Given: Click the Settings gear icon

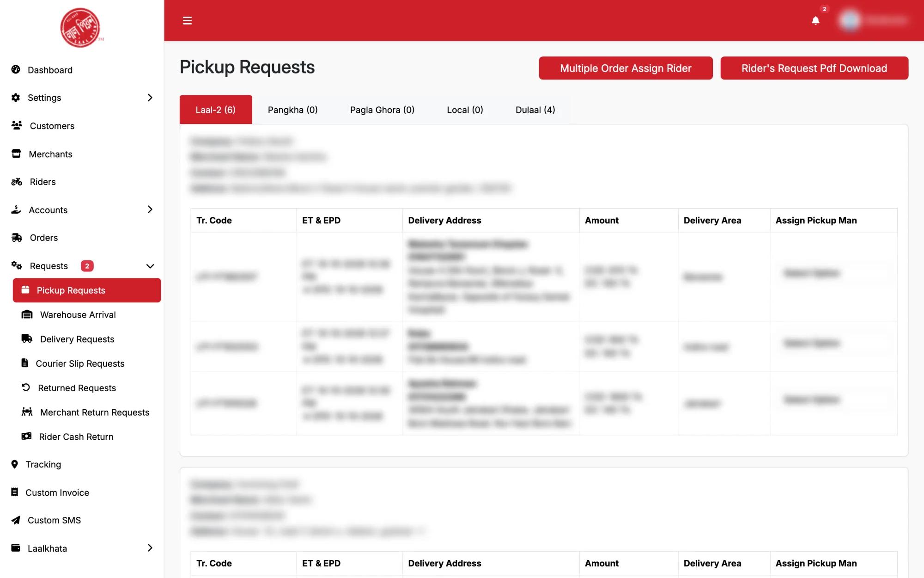Looking at the screenshot, I should tap(16, 98).
